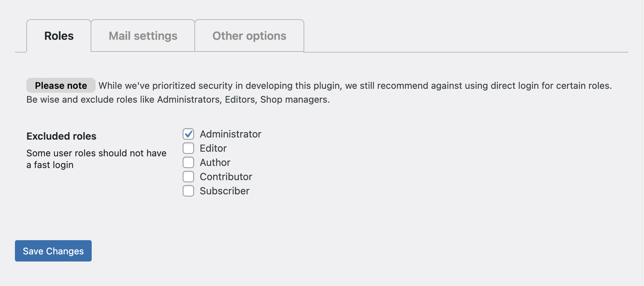Toggle the Subscriber checkbox on
Screen dimensions: 644x286
[x=188, y=191]
